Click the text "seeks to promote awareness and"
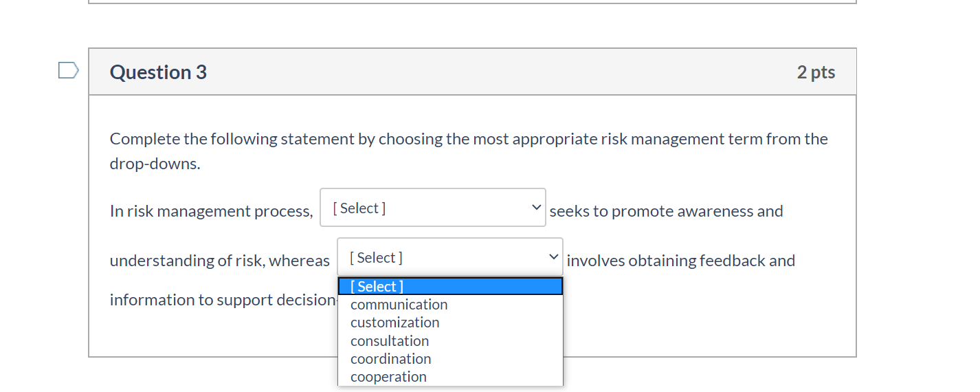 [667, 211]
